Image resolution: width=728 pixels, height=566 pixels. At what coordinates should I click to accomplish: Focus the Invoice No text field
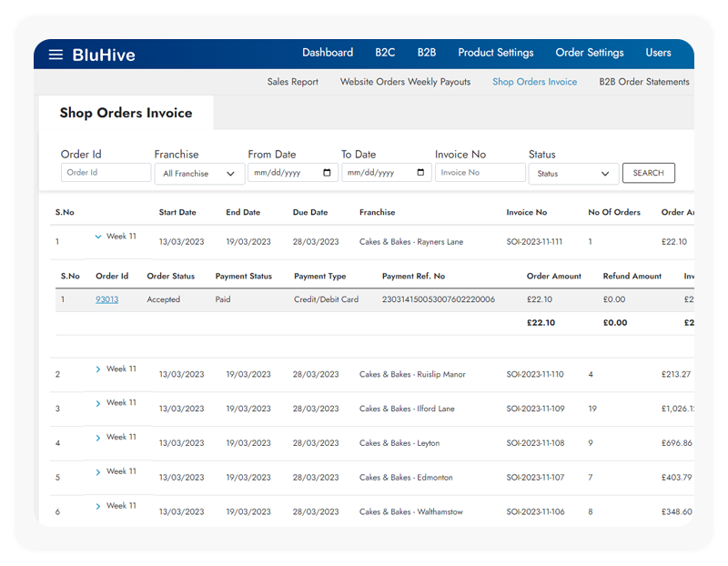[480, 173]
